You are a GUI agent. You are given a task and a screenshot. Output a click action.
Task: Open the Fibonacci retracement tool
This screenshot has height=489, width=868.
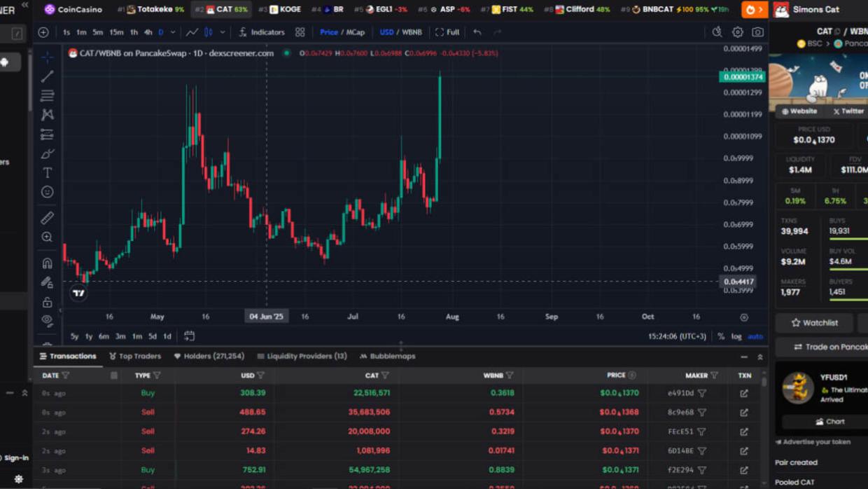point(47,95)
